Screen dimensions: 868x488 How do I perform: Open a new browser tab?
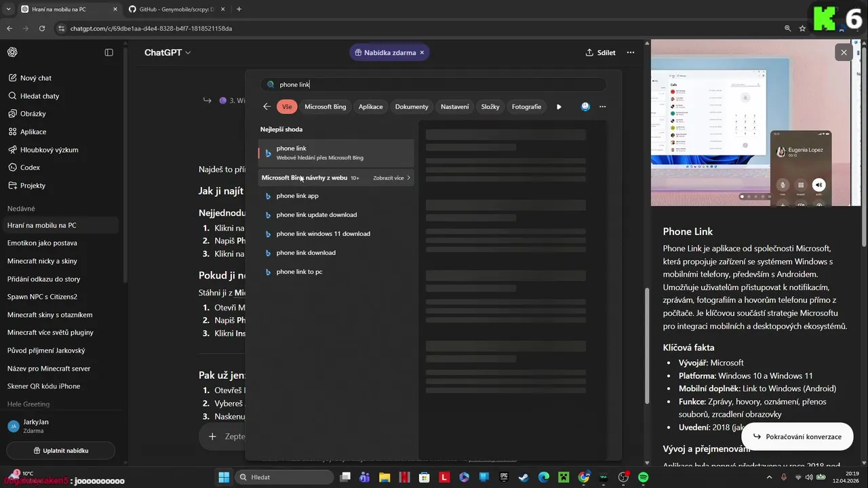[x=239, y=9]
